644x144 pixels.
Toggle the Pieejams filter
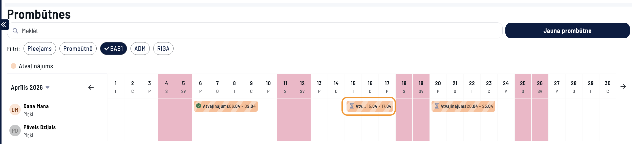[x=39, y=49]
